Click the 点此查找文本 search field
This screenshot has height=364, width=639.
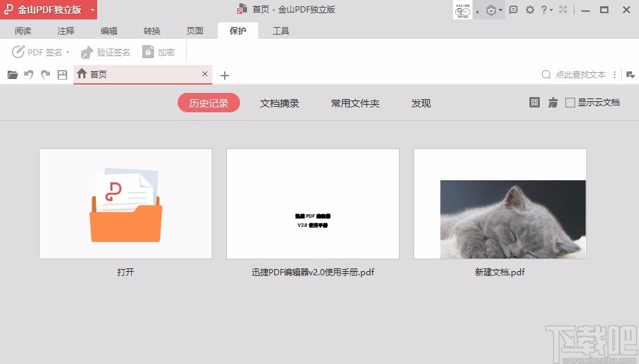point(574,74)
